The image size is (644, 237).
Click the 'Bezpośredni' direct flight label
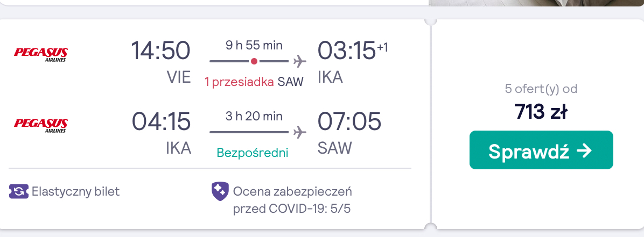253,153
